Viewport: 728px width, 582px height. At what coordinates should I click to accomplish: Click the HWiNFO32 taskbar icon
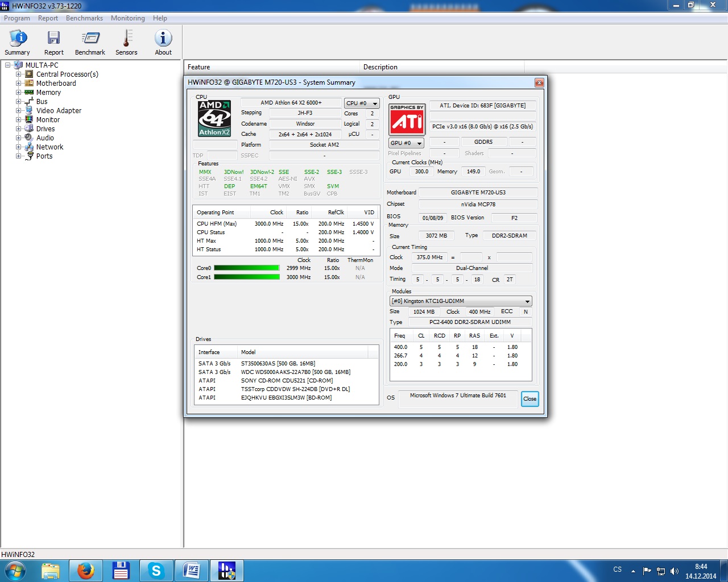tap(227, 571)
